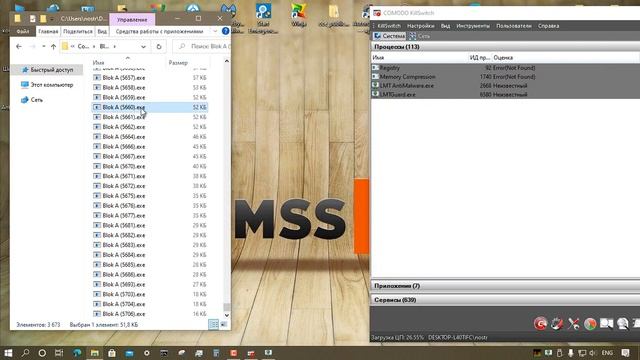The height and width of the screenshot is (360, 640).
Task: Open quick access toolbar customize dropdown
Action: pyautogui.click(x=52, y=19)
